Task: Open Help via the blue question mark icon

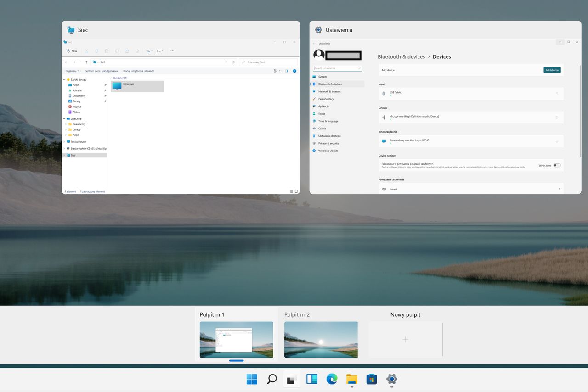Action: [x=295, y=71]
